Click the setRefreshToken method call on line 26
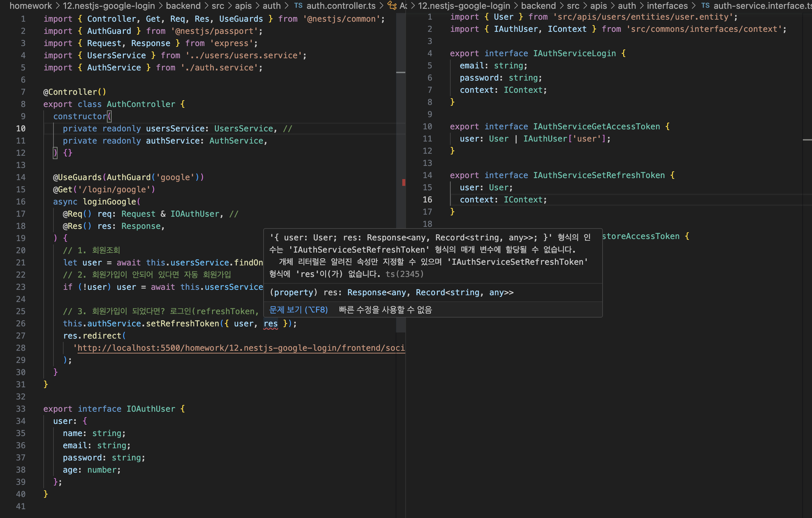812x518 pixels. coord(182,324)
